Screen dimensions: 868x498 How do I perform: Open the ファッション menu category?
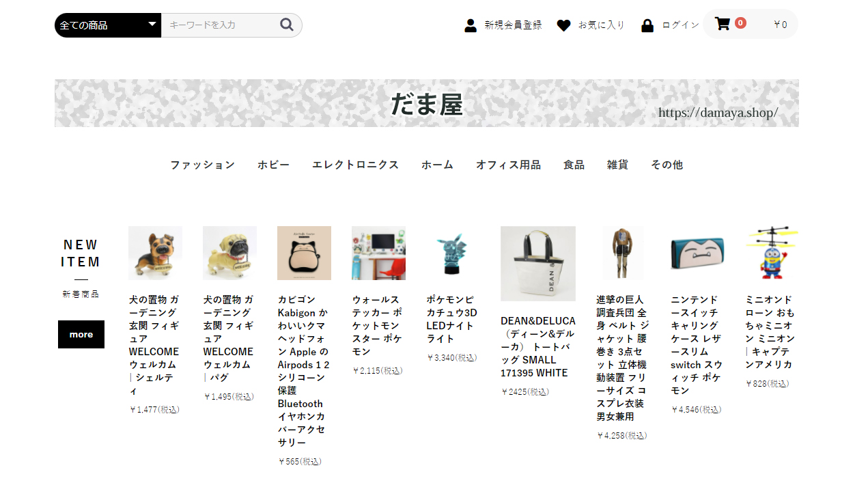[202, 165]
